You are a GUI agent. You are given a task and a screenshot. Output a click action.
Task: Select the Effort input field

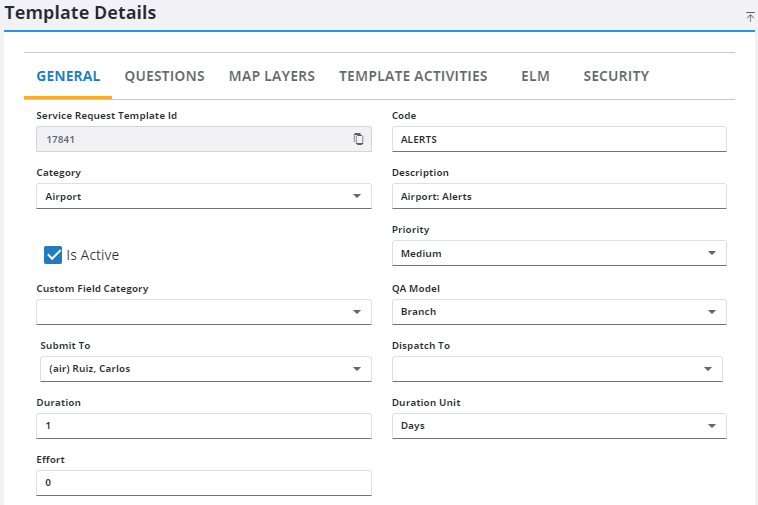tap(203, 483)
